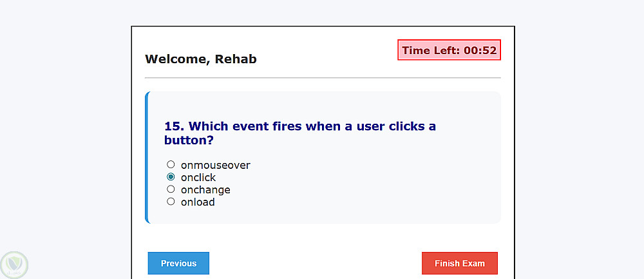Click the green shield watermark icon

13,265
